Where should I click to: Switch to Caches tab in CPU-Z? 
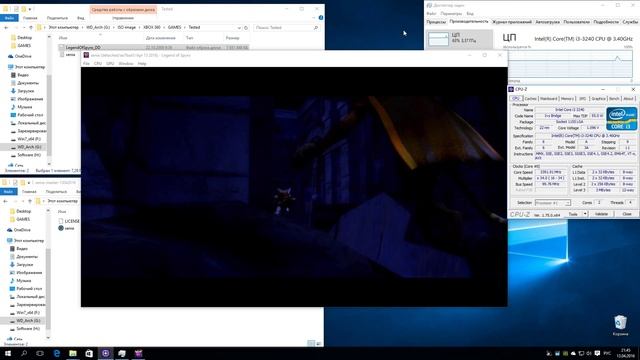(530, 99)
